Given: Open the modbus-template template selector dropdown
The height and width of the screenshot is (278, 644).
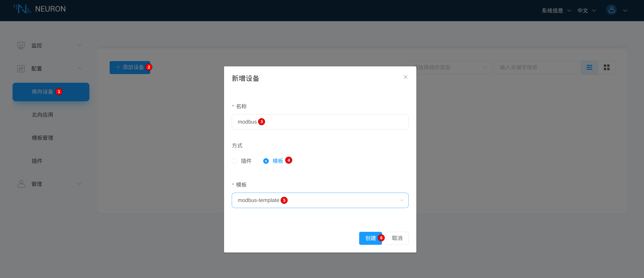Looking at the screenshot, I should (320, 200).
